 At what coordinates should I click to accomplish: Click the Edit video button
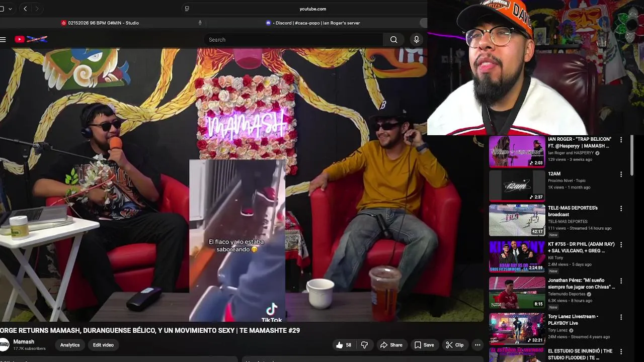tap(103, 345)
